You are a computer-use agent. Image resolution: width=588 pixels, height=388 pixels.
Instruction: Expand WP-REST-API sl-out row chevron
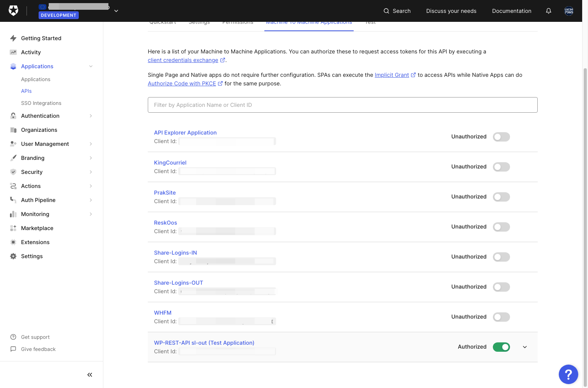[525, 347]
